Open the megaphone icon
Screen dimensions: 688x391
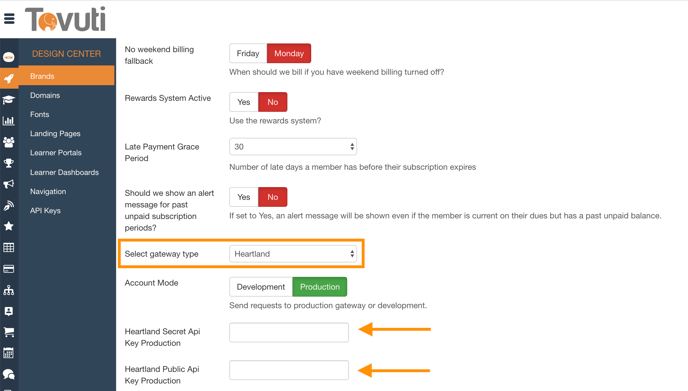point(9,184)
